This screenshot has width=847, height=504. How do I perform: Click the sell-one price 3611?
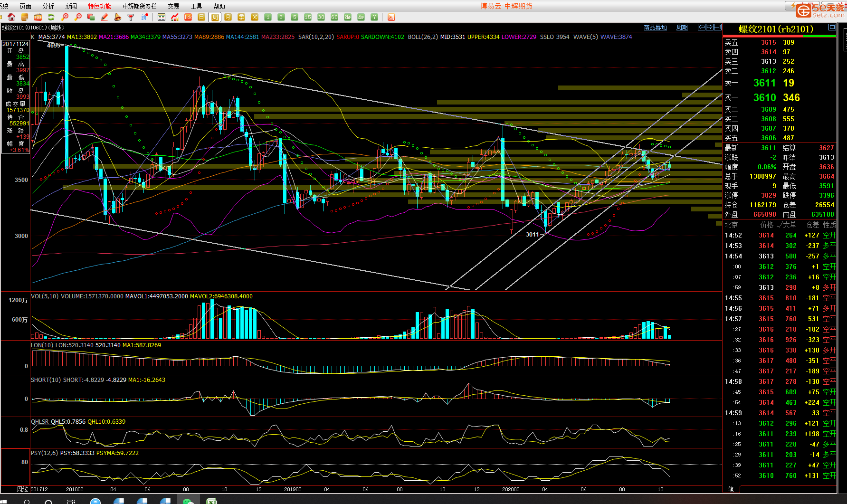[x=764, y=83]
